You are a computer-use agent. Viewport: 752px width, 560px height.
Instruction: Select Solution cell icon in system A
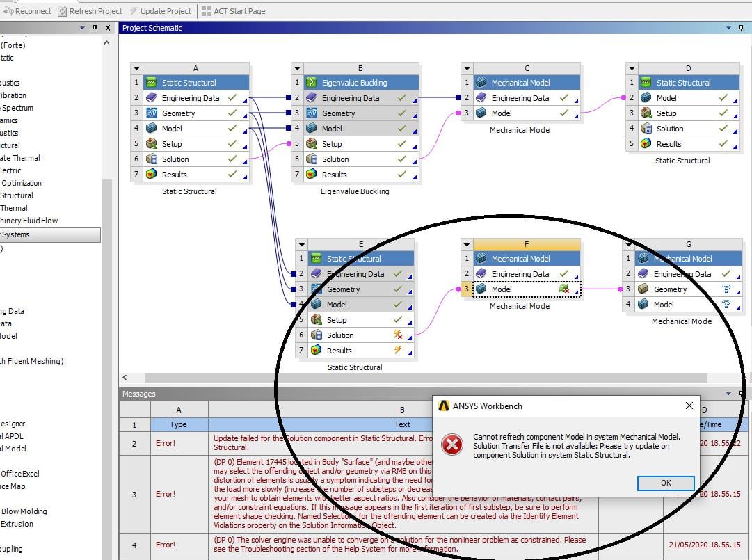pyautogui.click(x=152, y=159)
